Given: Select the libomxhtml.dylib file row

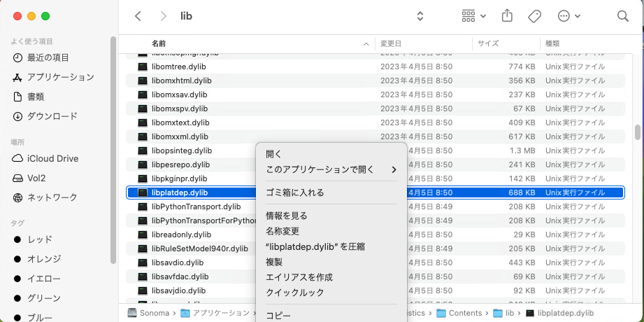Looking at the screenshot, I should (181, 80).
